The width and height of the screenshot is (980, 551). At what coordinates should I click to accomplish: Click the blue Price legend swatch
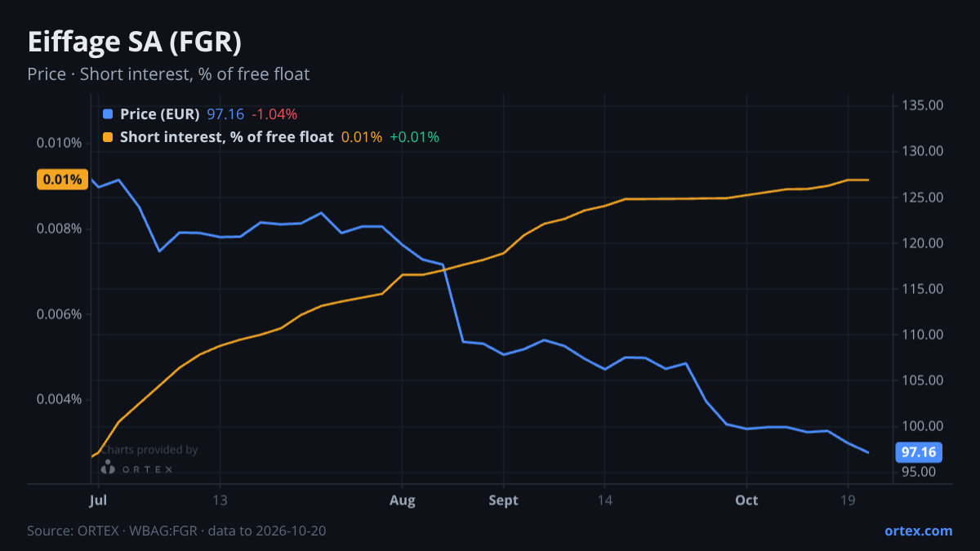[x=108, y=114]
